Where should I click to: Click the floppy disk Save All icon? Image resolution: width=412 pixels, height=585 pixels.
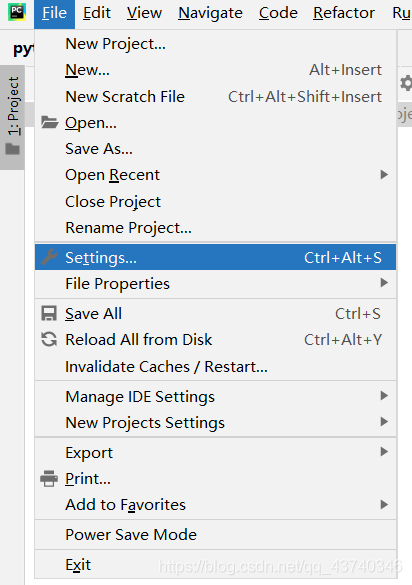[x=49, y=313]
